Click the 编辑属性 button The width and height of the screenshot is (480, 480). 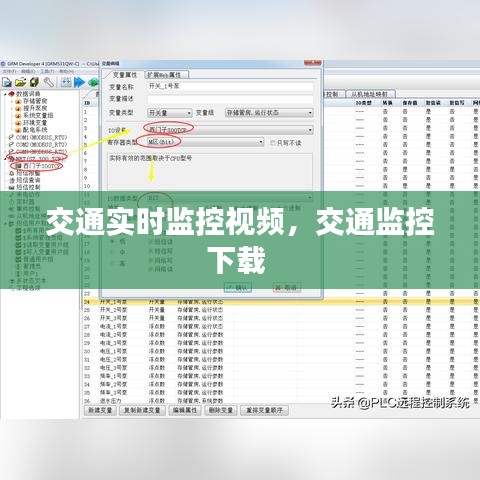coord(185,410)
